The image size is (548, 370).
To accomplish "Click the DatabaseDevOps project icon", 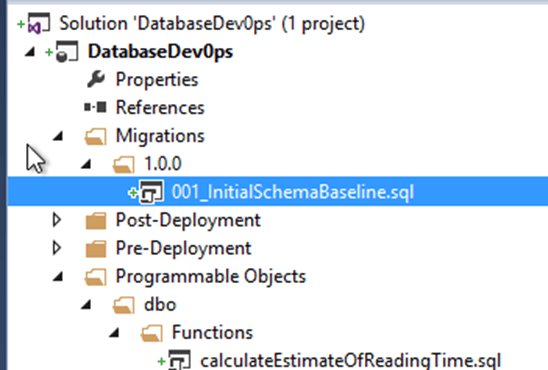I will pos(67,52).
